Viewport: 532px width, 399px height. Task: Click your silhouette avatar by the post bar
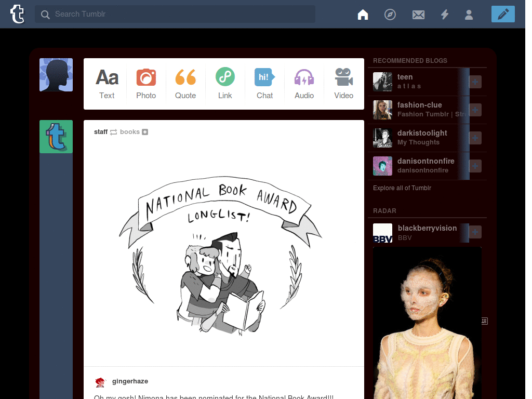(56, 75)
